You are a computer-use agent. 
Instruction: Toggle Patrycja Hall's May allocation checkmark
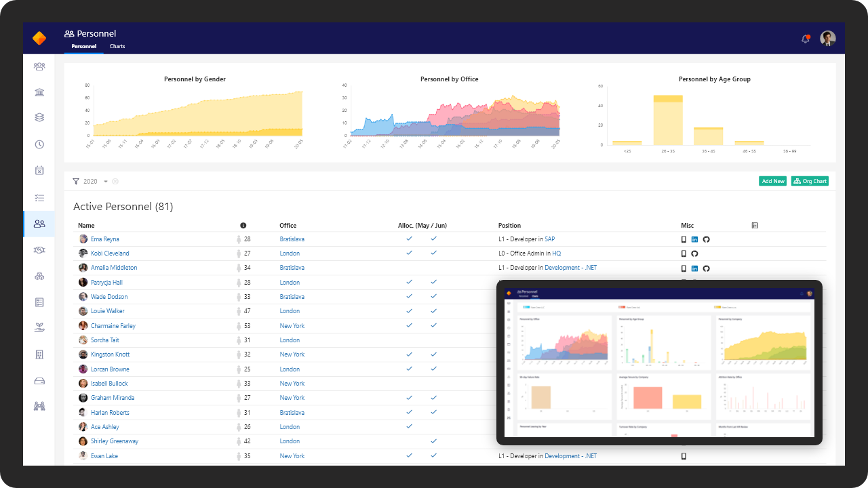[x=409, y=282]
